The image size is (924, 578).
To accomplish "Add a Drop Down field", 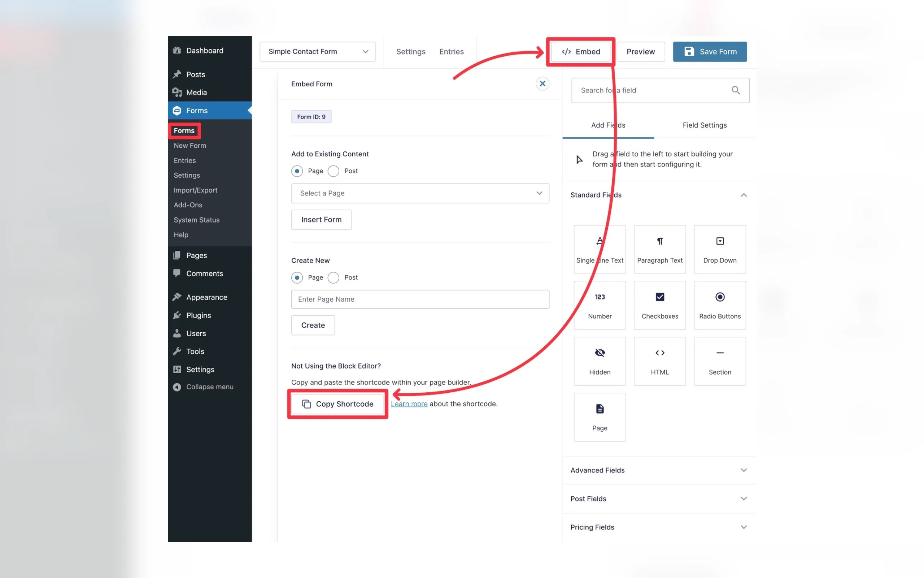I will pos(720,249).
